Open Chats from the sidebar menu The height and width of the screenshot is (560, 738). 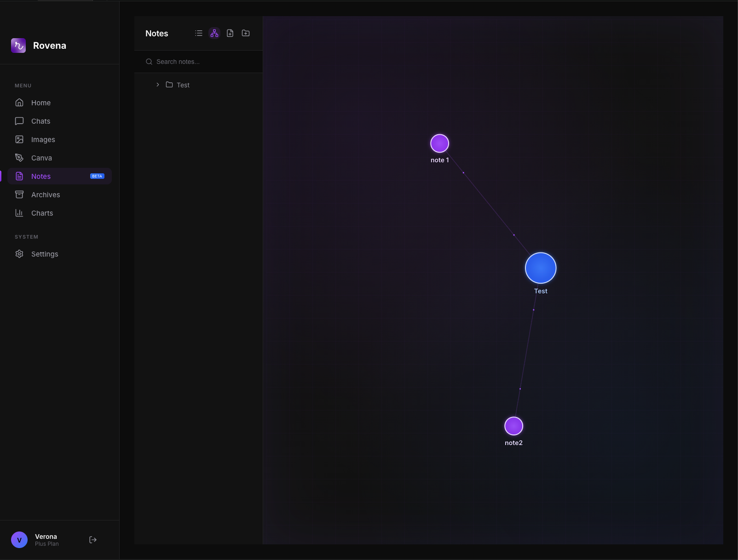click(x=59, y=121)
